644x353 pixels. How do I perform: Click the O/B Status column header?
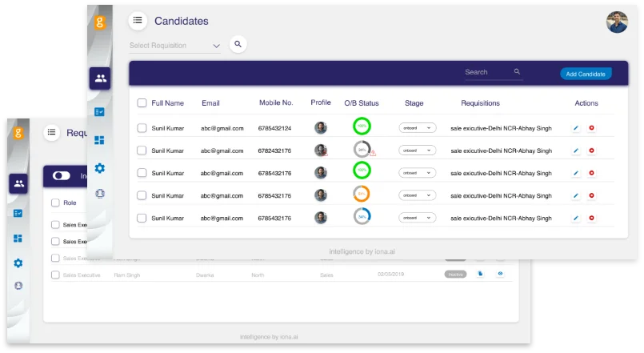[x=362, y=103]
